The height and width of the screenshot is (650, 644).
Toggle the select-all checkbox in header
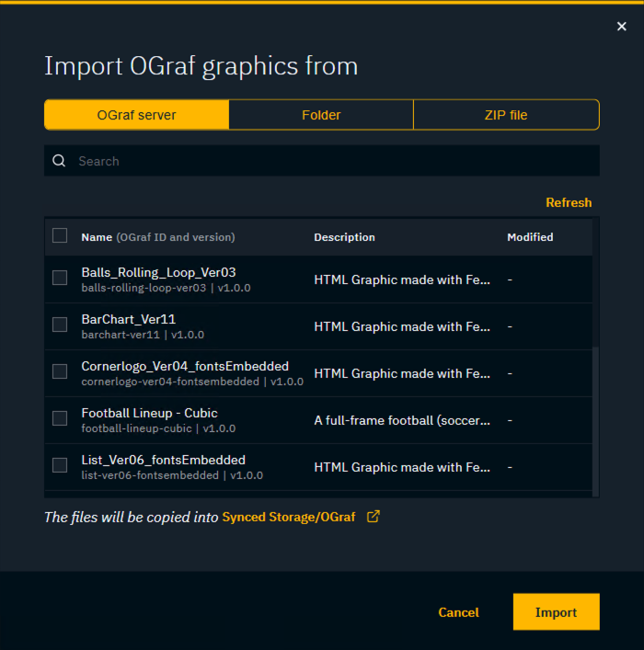pyautogui.click(x=60, y=235)
